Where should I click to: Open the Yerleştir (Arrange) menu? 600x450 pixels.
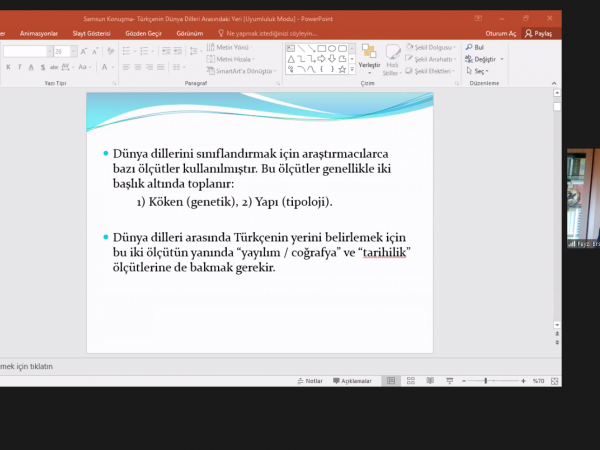pyautogui.click(x=369, y=59)
